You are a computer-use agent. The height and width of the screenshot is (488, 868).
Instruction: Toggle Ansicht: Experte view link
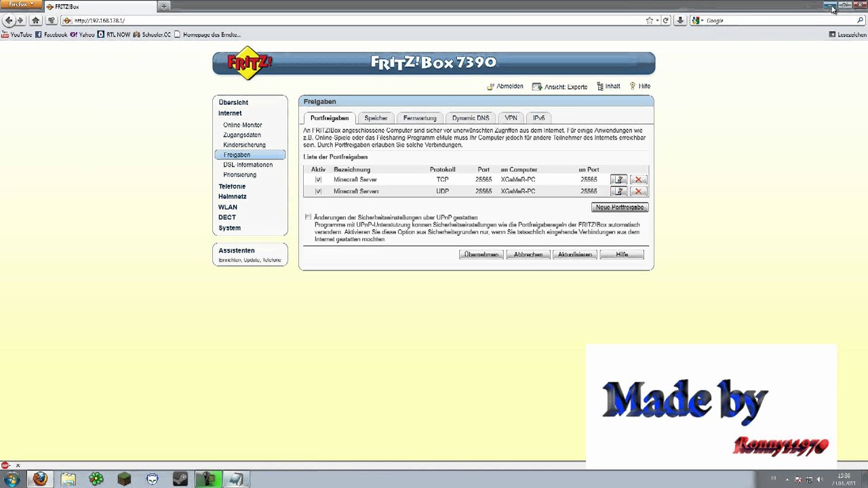click(x=560, y=87)
